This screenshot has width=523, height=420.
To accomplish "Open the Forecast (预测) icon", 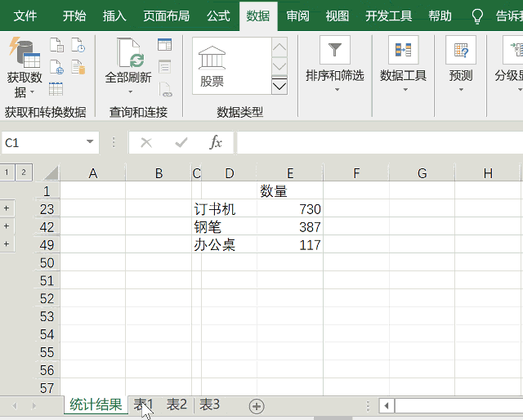I will (461, 50).
